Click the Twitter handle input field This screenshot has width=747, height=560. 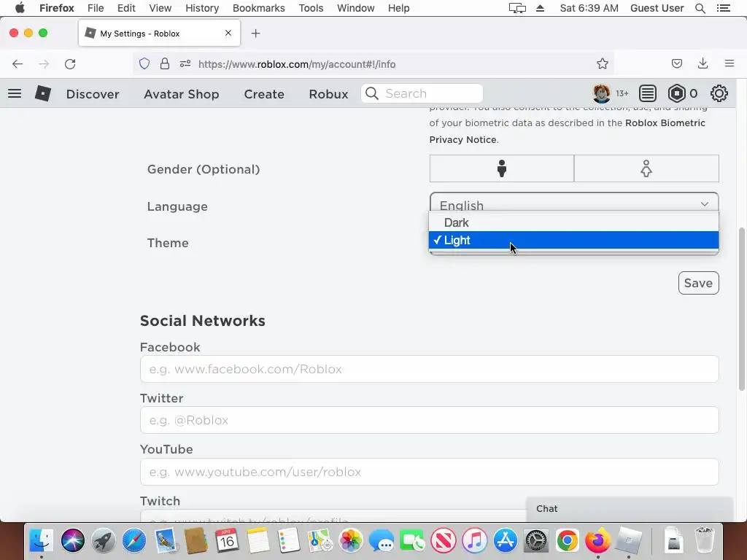429,420
